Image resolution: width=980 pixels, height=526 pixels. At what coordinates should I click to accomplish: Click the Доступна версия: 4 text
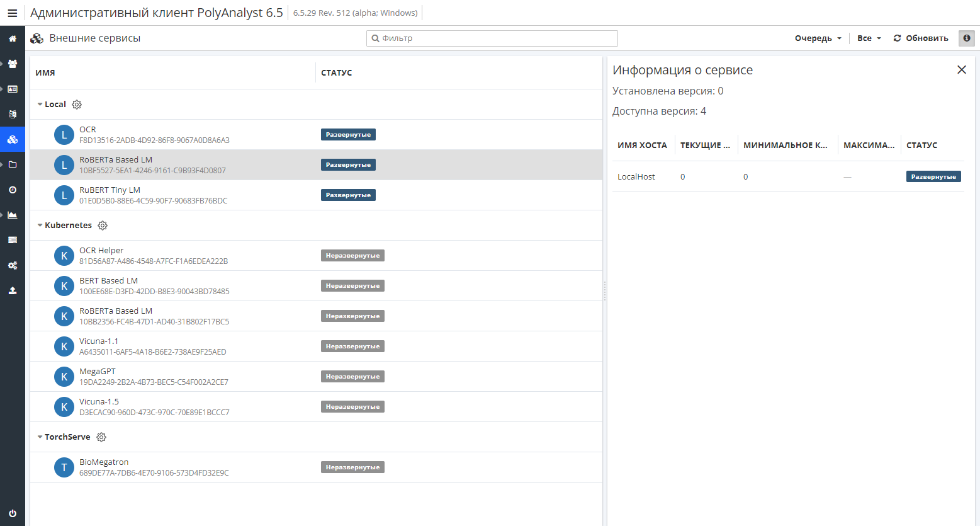pos(659,111)
